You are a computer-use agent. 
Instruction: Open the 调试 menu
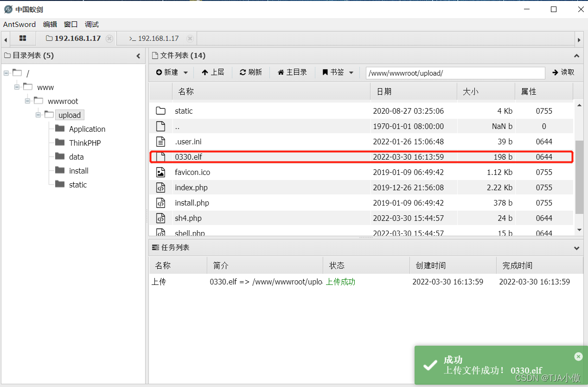pos(92,25)
